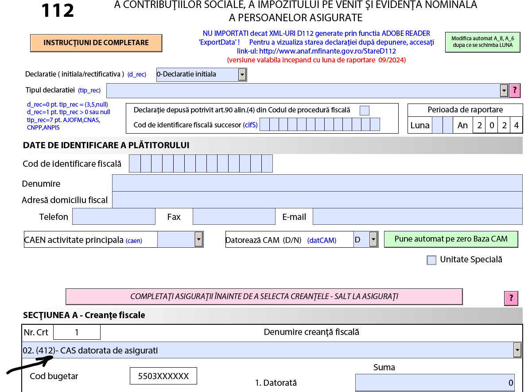The image size is (532, 392).
Task: Click the Telefon input field
Action: tap(114, 216)
